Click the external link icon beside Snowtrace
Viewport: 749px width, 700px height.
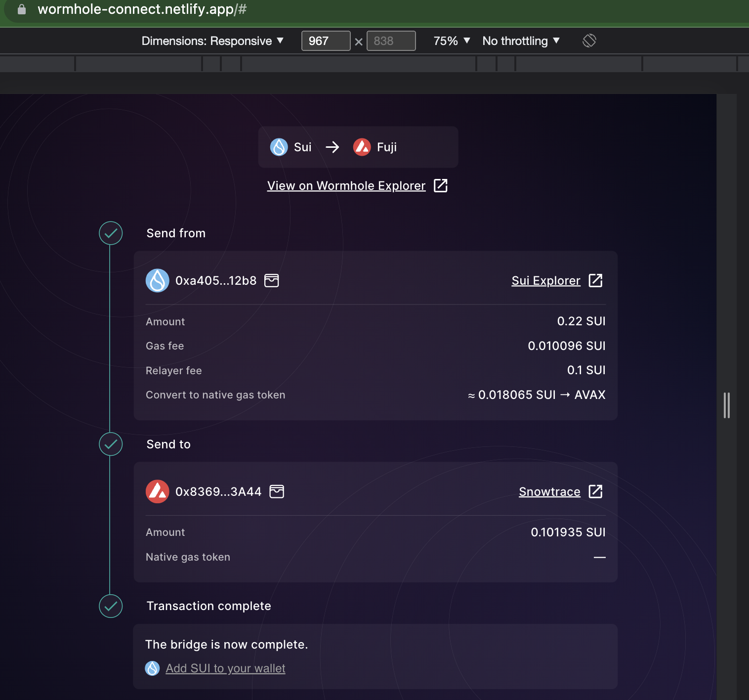(595, 491)
